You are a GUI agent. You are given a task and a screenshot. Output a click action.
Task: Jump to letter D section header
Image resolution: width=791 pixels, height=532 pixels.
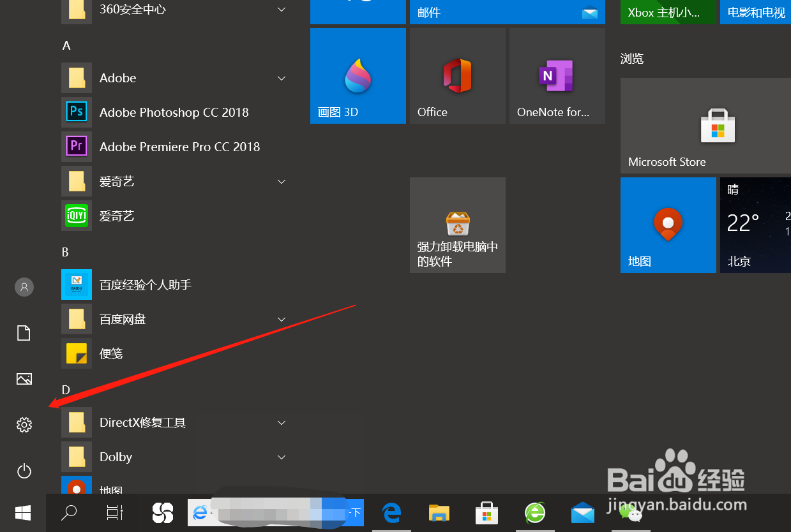point(66,390)
